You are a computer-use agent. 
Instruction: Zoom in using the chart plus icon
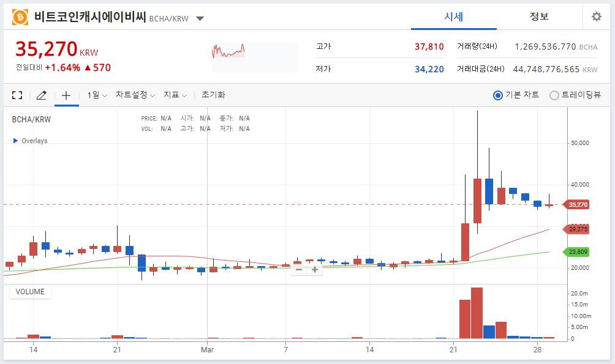(x=315, y=269)
